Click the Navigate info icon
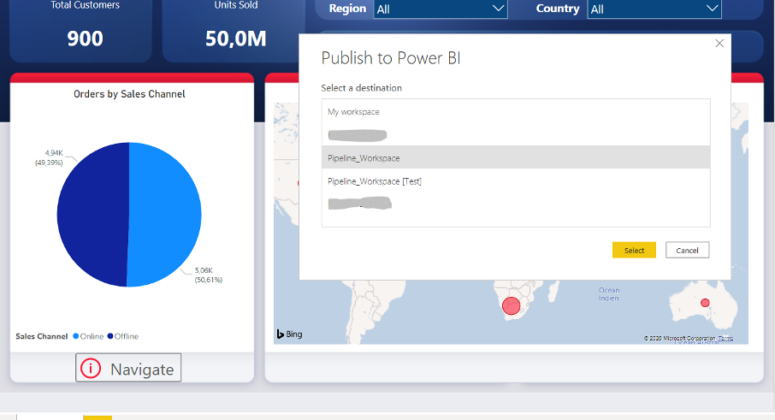The width and height of the screenshot is (775, 420). 91,369
